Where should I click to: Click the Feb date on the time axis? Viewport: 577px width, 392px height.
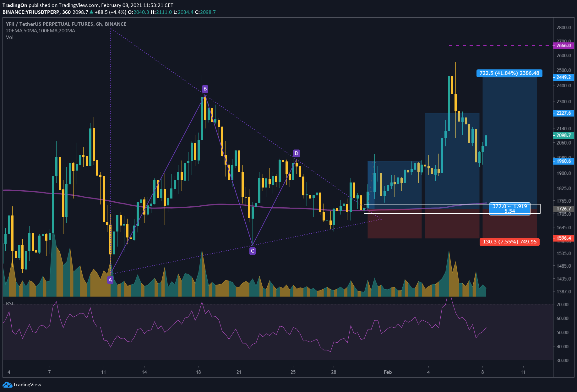coord(388,372)
